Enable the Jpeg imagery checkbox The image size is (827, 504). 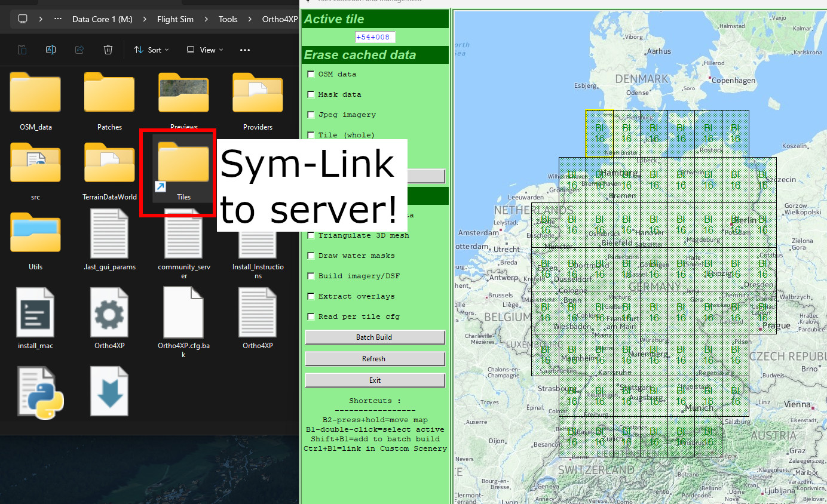(x=311, y=115)
